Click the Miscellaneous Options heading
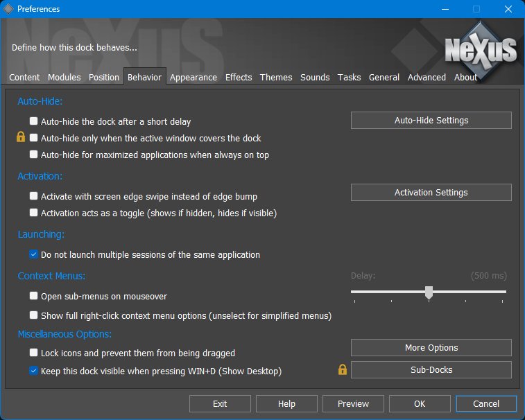The height and width of the screenshot is (420, 525). [x=64, y=334]
